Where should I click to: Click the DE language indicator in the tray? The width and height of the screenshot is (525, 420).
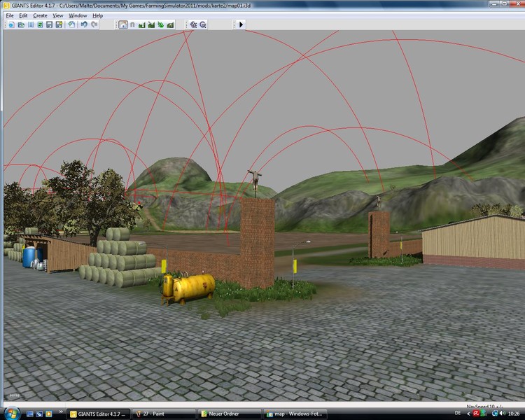click(458, 413)
